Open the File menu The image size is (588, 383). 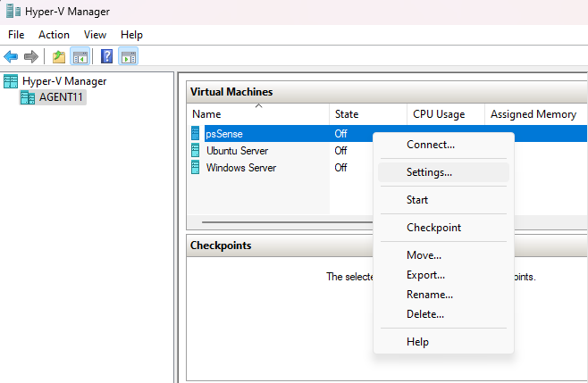coord(16,34)
